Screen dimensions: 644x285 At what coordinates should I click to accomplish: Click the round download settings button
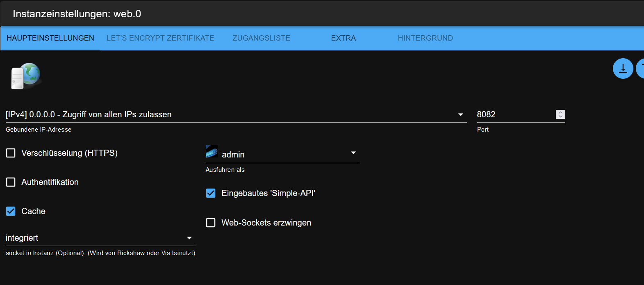tap(623, 68)
